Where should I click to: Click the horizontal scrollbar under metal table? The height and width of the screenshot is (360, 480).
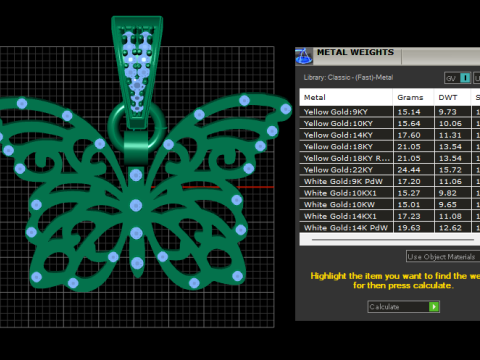(x=393, y=239)
